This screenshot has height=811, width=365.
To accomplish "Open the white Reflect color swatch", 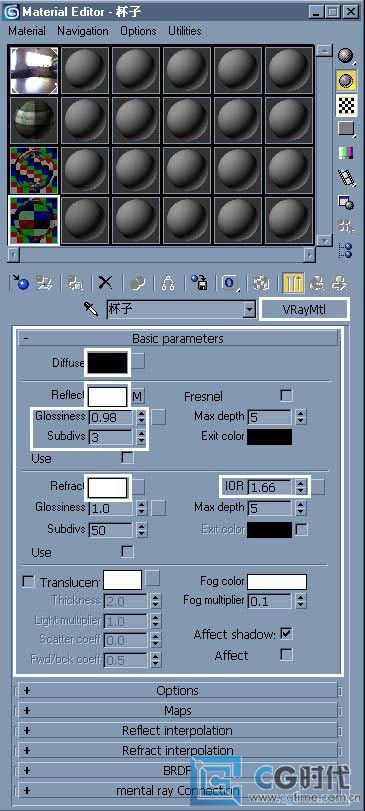I will pos(108,397).
